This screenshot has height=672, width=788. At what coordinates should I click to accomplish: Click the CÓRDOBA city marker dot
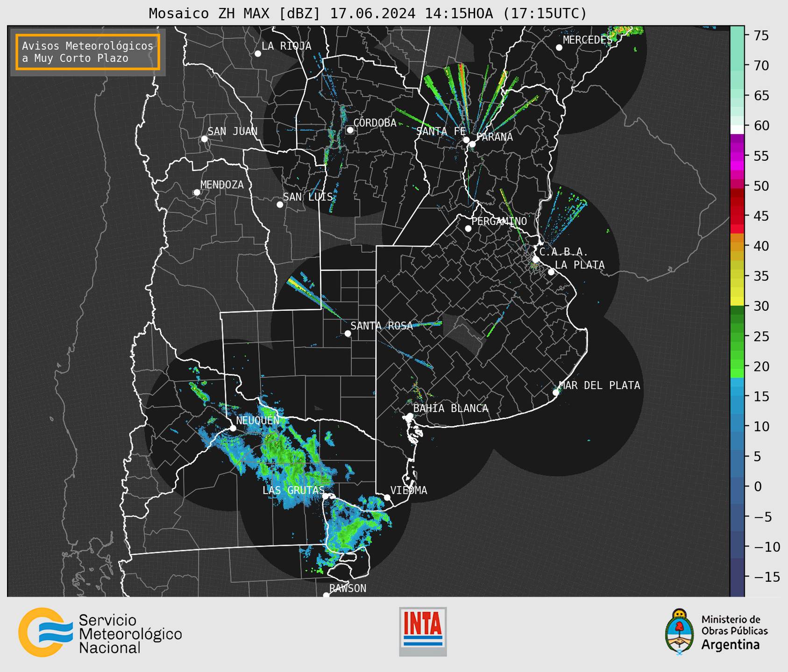click(350, 130)
